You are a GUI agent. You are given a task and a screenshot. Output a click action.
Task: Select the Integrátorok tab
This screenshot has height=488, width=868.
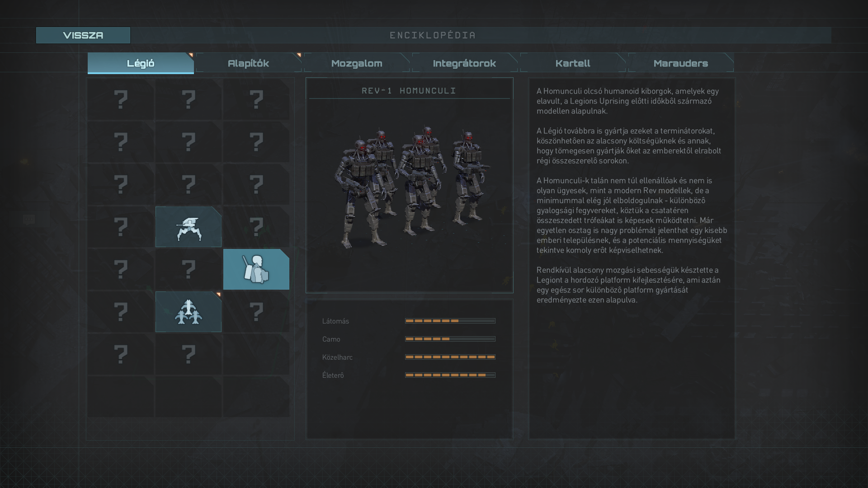click(x=464, y=63)
